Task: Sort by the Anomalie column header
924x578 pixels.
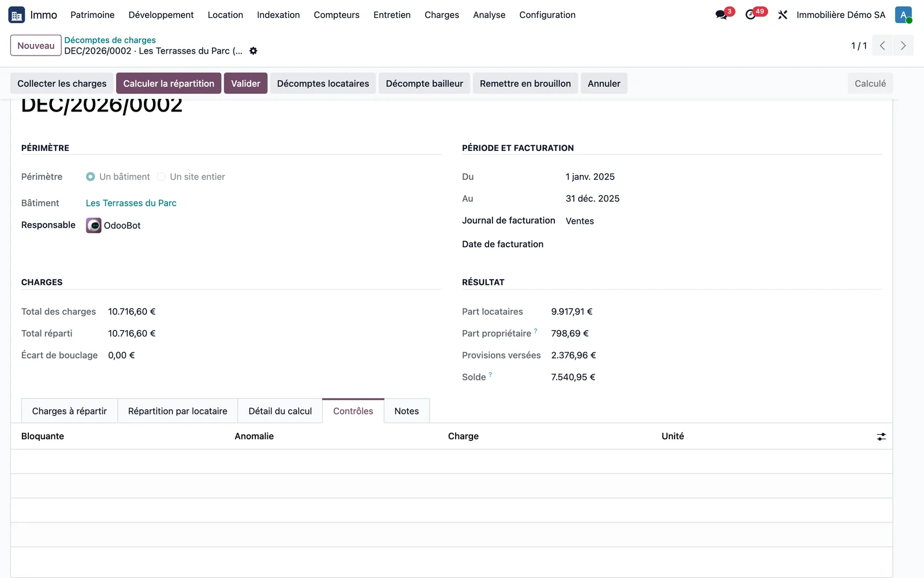Action: click(x=254, y=436)
